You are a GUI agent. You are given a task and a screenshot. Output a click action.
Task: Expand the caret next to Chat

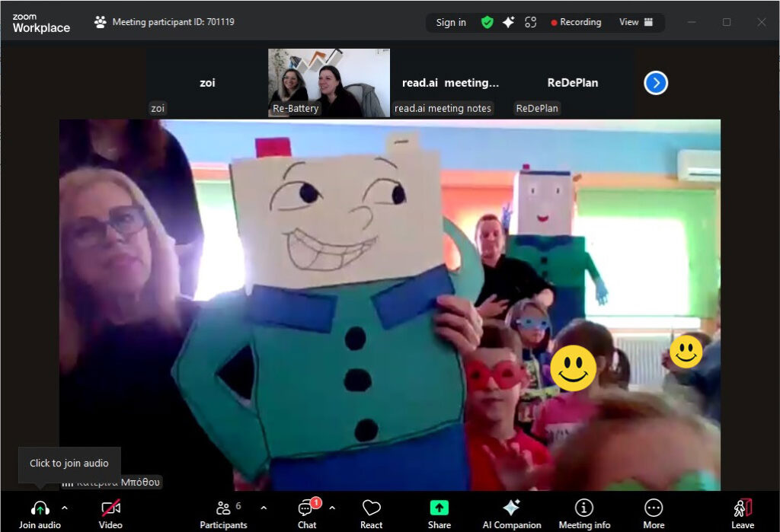[x=332, y=508]
